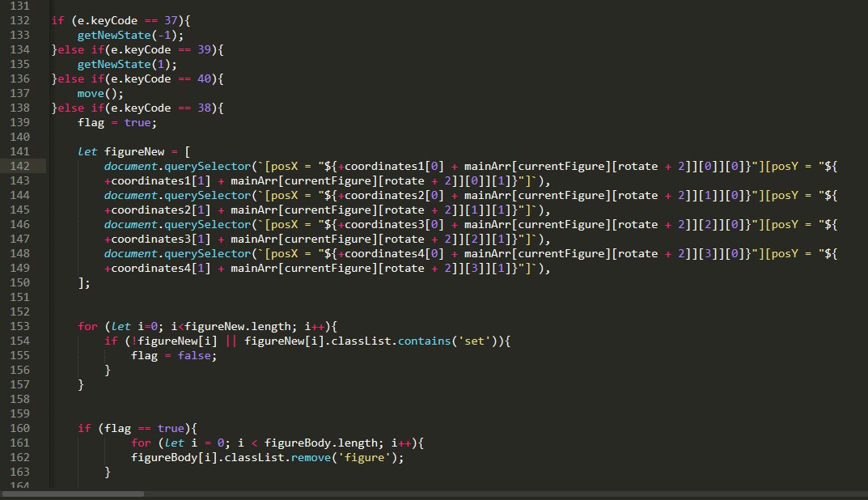Screen dimensions: 868x500
Task: Click "classList.remove('figure');" call
Action: [314, 457]
